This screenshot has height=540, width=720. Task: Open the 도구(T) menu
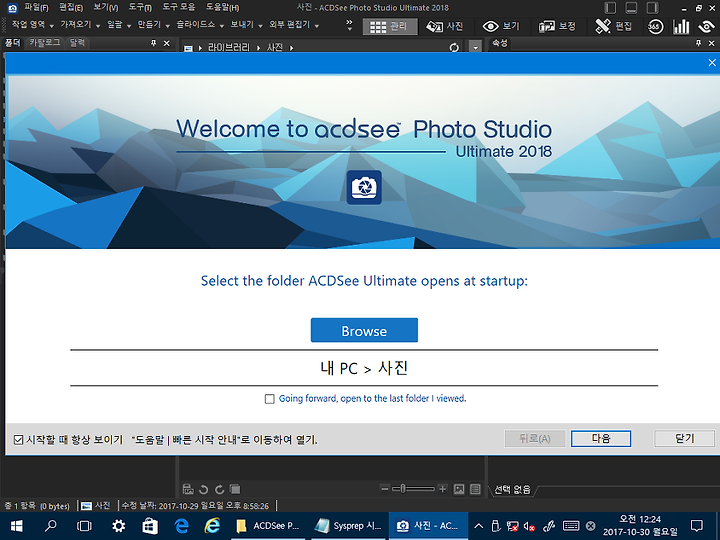tap(140, 8)
